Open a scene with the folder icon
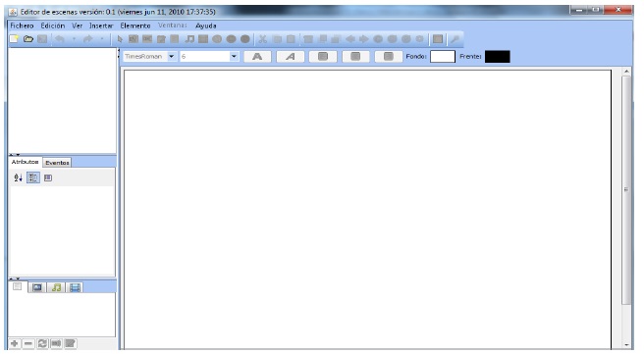The width and height of the screenshot is (644, 354). click(x=27, y=39)
